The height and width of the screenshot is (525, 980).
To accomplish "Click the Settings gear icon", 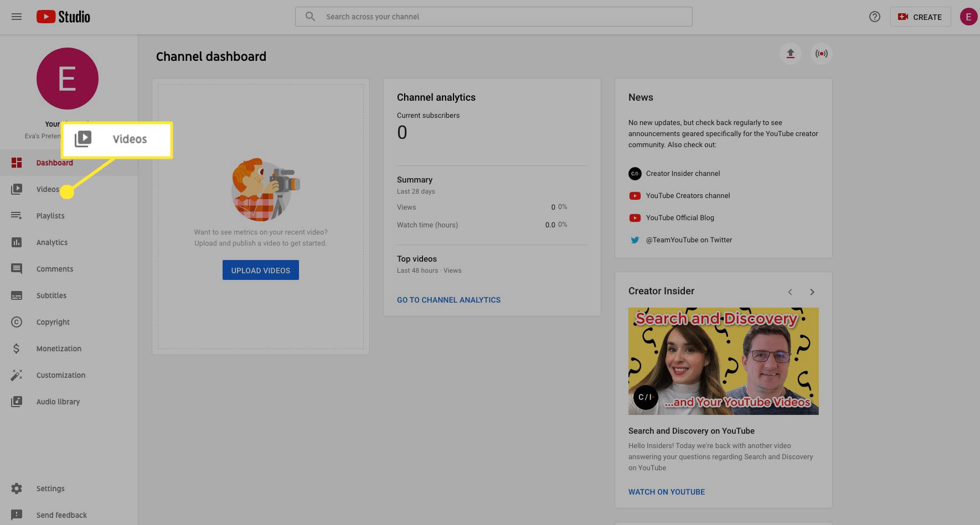I will click(x=17, y=488).
